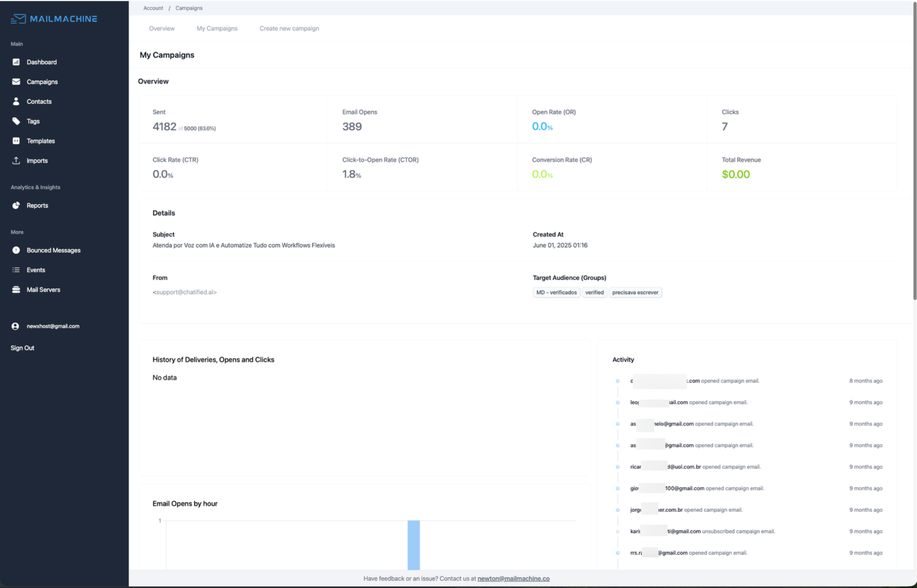Image resolution: width=917 pixels, height=588 pixels.
Task: Click the Imports upload icon
Action: tap(16, 160)
